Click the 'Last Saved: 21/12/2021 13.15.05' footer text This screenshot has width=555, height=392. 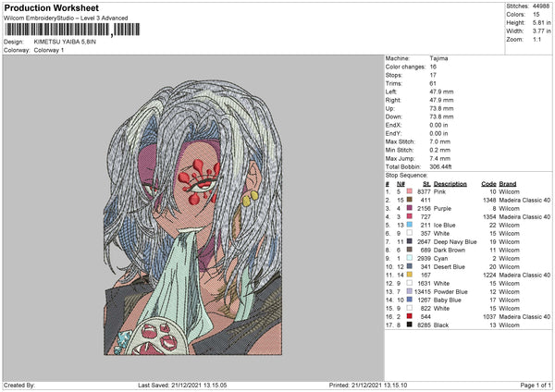pos(182,385)
